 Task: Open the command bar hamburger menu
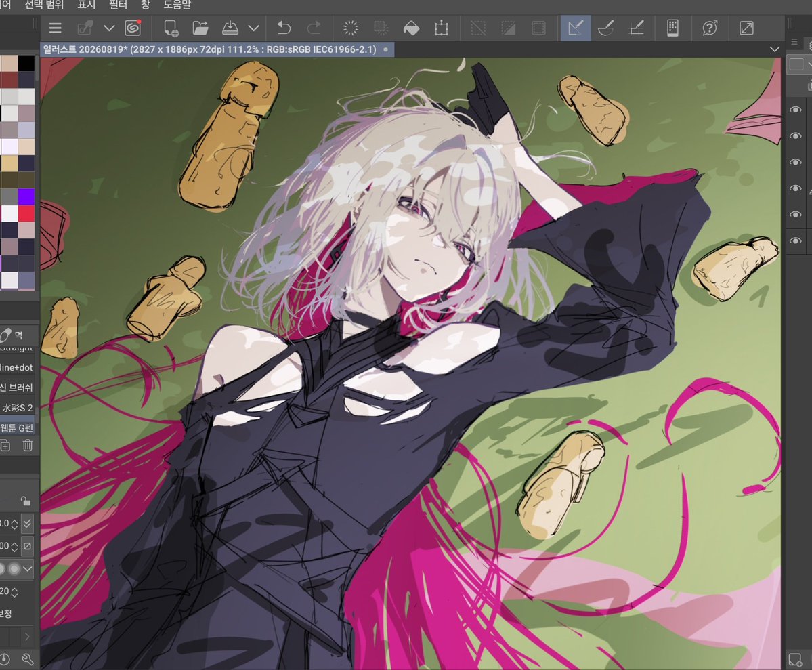pos(55,28)
